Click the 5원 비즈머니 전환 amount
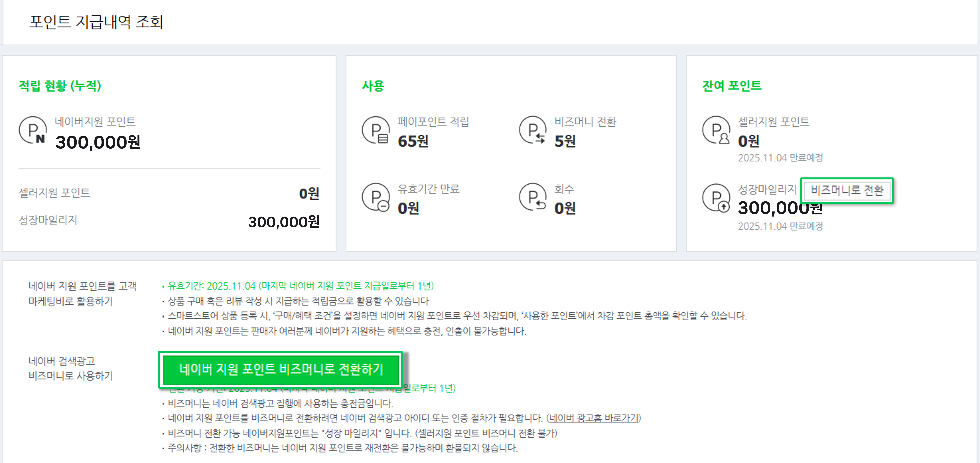This screenshot has width=980, height=463. [565, 141]
